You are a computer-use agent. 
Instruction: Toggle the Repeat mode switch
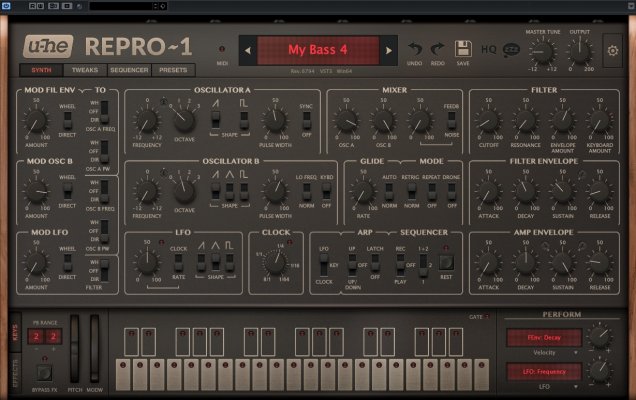click(x=432, y=191)
